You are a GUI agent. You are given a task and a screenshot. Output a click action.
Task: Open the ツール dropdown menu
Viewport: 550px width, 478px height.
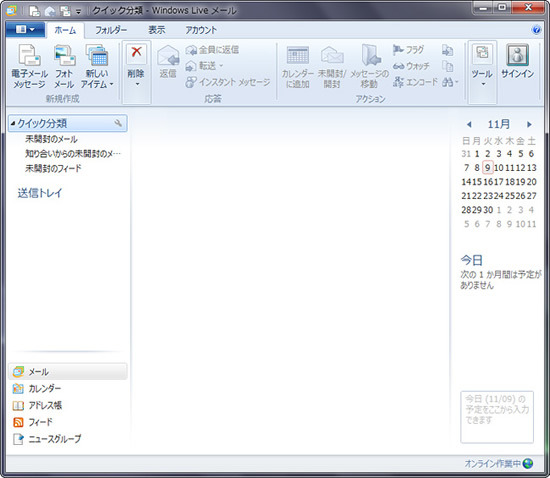tap(482, 72)
